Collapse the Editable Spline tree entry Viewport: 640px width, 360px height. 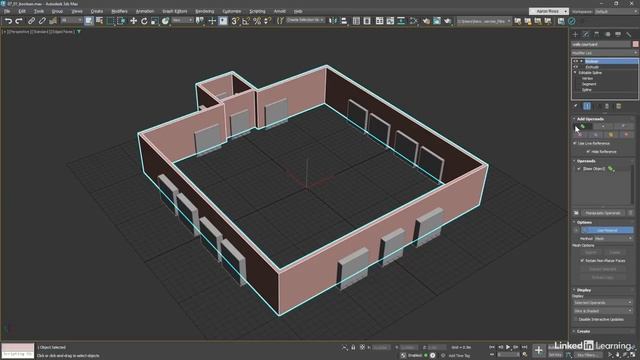coord(575,73)
